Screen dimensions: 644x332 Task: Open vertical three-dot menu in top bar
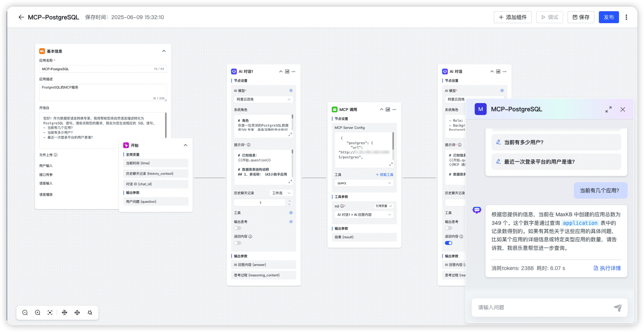[x=626, y=17]
